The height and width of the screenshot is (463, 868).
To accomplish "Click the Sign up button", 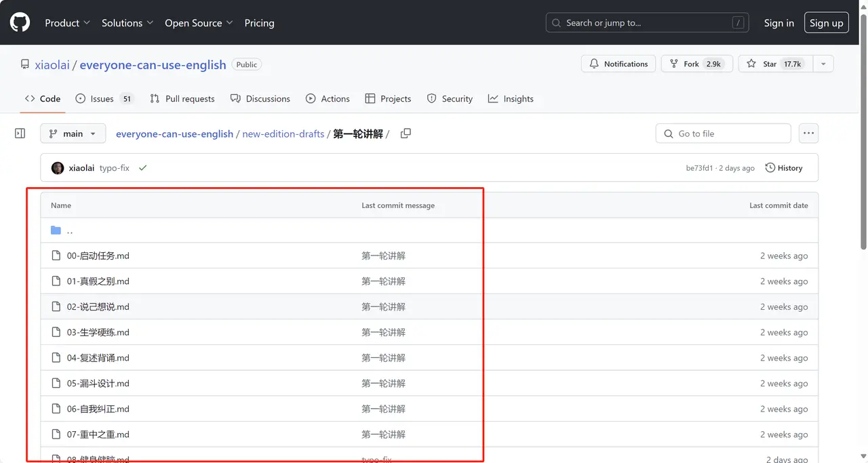I will [x=826, y=22].
